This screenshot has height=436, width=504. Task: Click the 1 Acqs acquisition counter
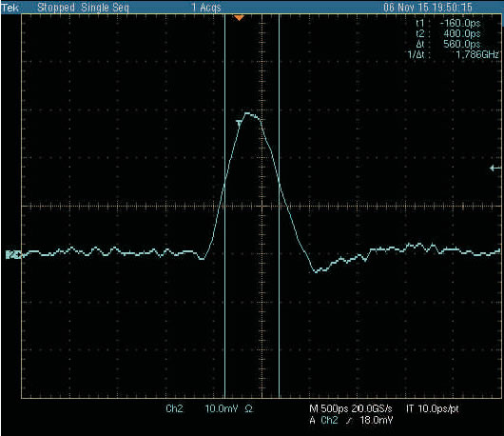pos(206,8)
